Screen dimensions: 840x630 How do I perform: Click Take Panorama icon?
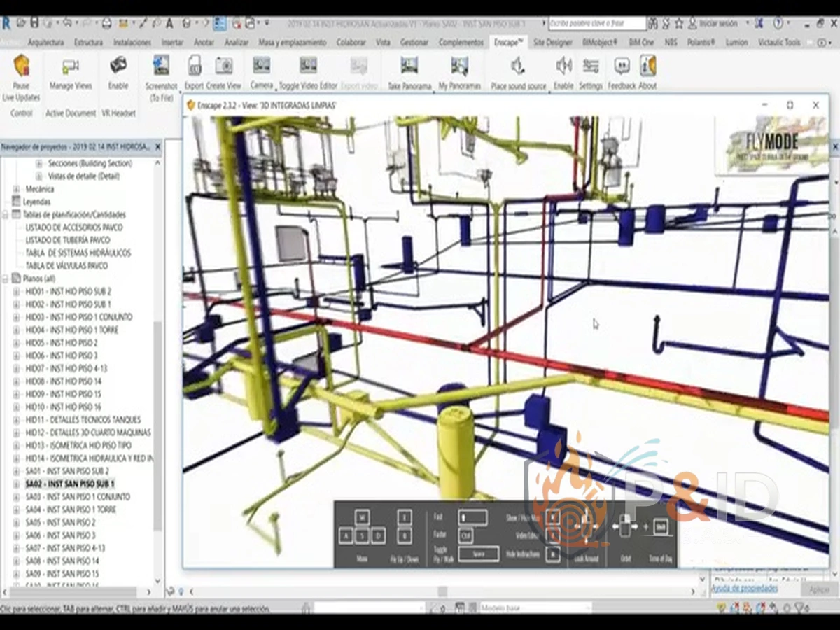(x=409, y=67)
